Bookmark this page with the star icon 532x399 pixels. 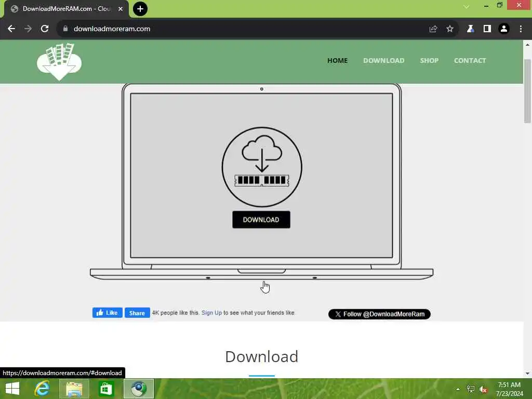pos(450,29)
